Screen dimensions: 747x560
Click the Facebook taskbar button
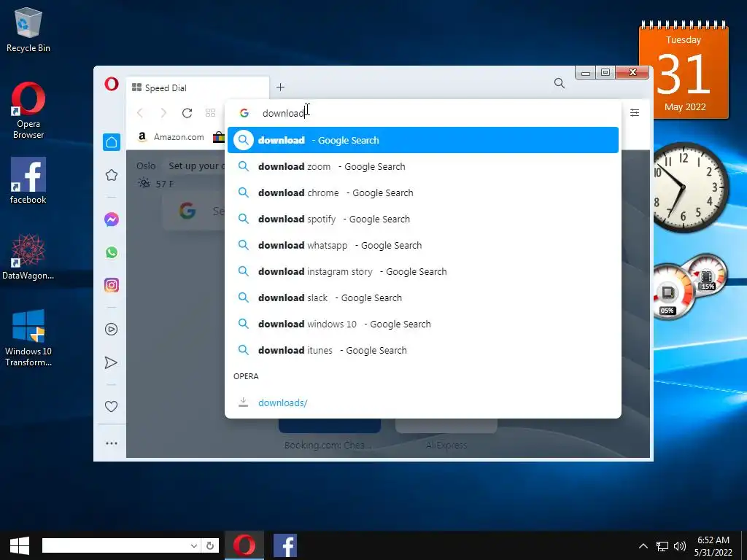click(285, 545)
